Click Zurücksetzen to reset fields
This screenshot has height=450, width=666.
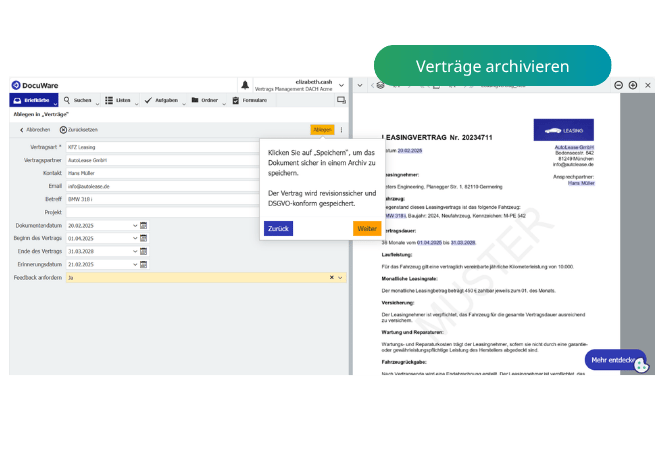79,130
